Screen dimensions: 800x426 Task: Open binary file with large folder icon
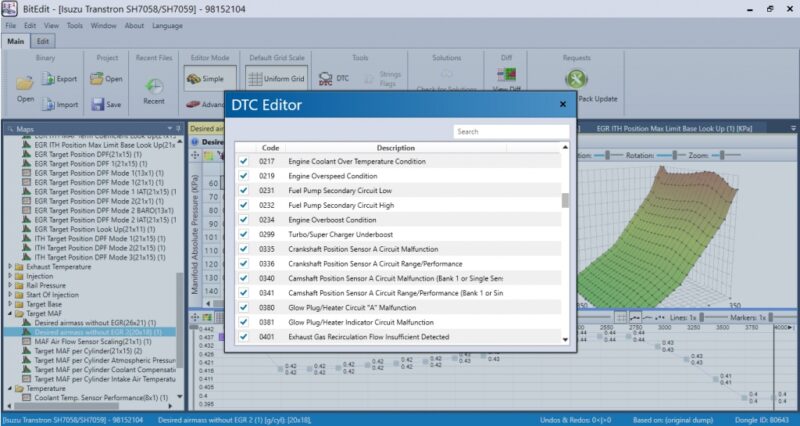pos(25,86)
